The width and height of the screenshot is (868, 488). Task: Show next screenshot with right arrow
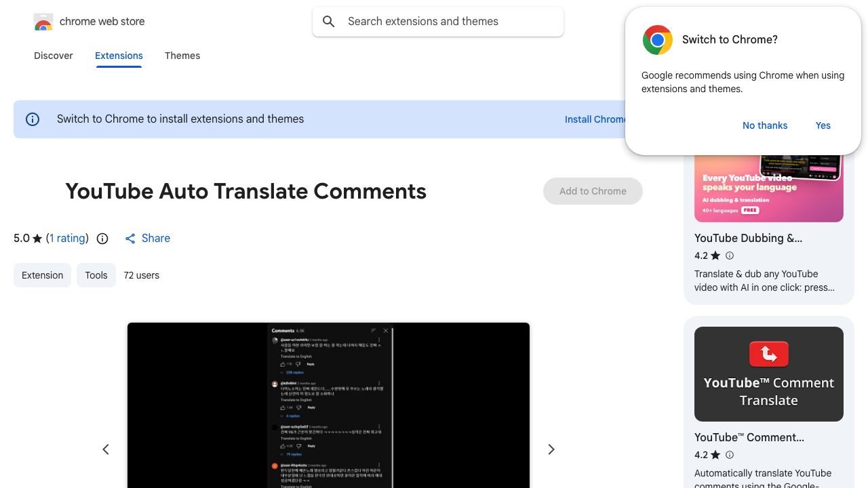click(551, 449)
